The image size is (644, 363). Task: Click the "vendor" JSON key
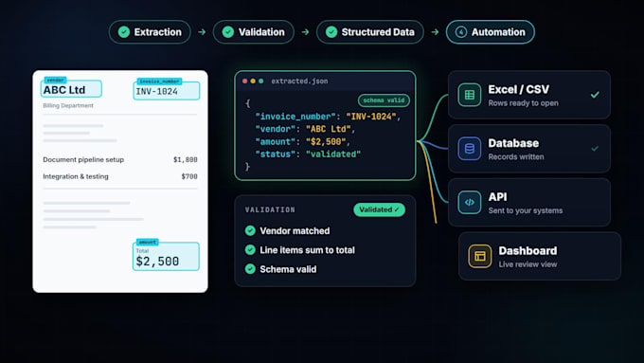click(x=276, y=129)
